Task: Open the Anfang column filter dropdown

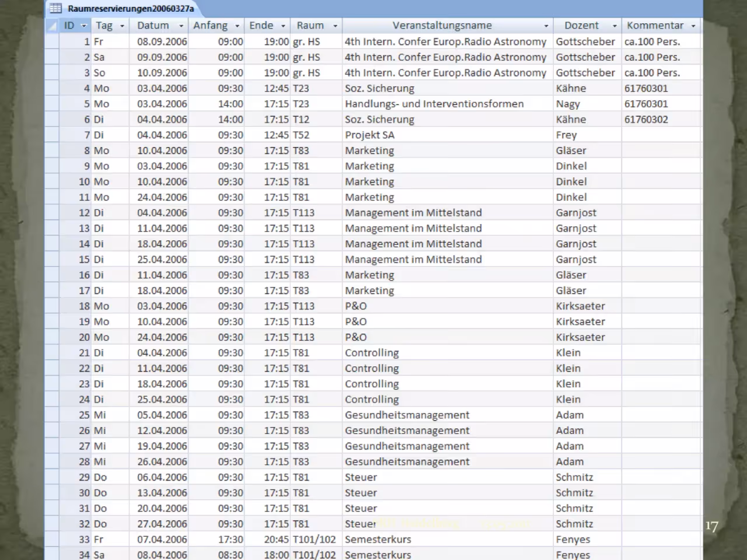Action: [x=237, y=26]
